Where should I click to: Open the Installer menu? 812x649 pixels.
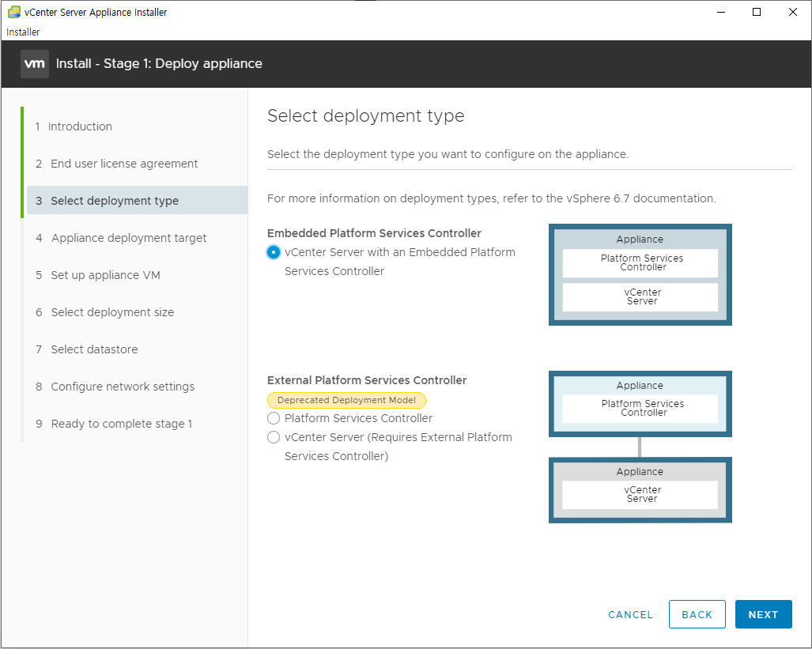coord(23,32)
